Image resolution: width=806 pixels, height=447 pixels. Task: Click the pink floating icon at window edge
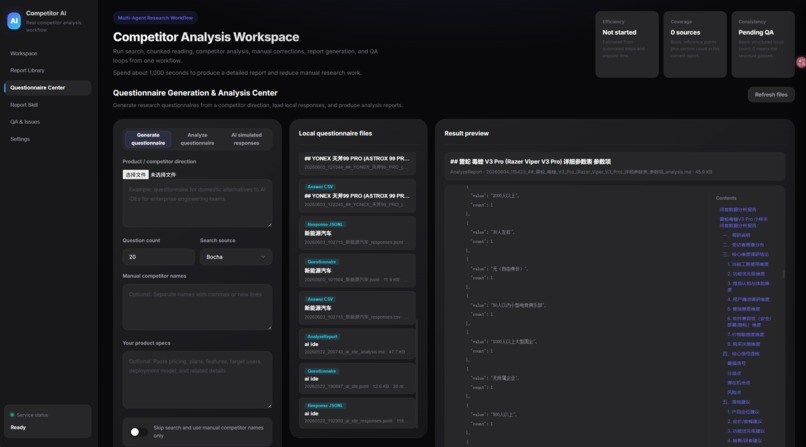[x=801, y=62]
